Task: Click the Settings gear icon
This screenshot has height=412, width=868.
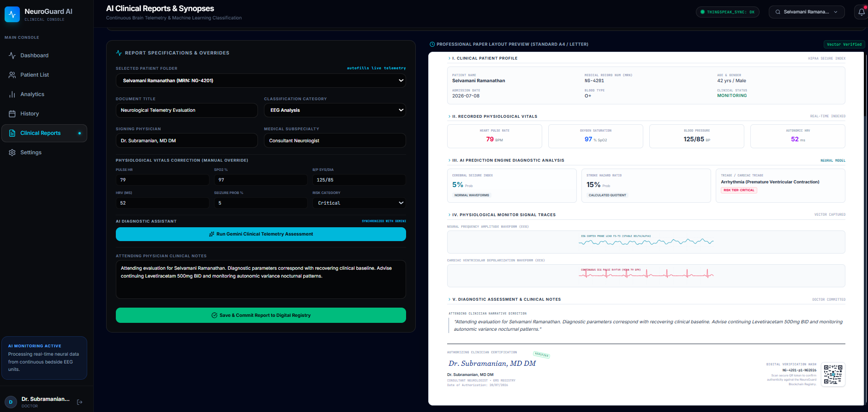Action: pos(12,152)
